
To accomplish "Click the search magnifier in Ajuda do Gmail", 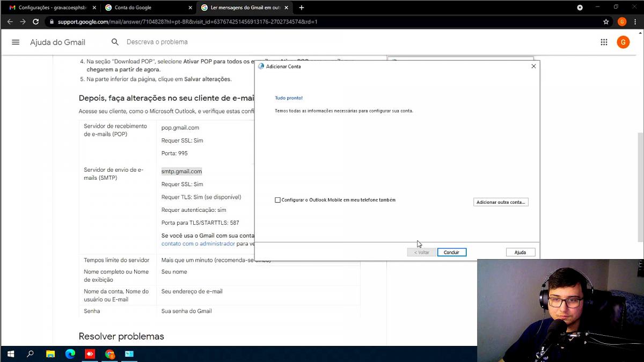I will point(115,42).
